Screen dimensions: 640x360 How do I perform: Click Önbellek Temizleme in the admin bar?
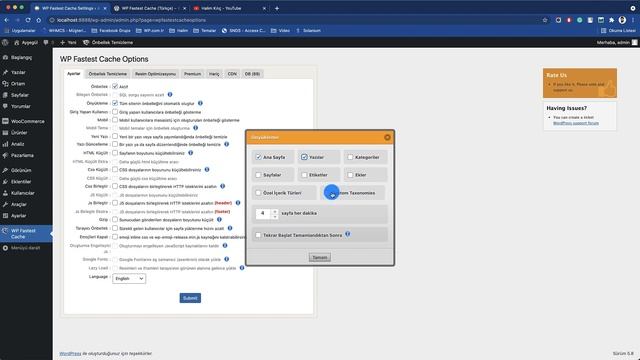108,42
